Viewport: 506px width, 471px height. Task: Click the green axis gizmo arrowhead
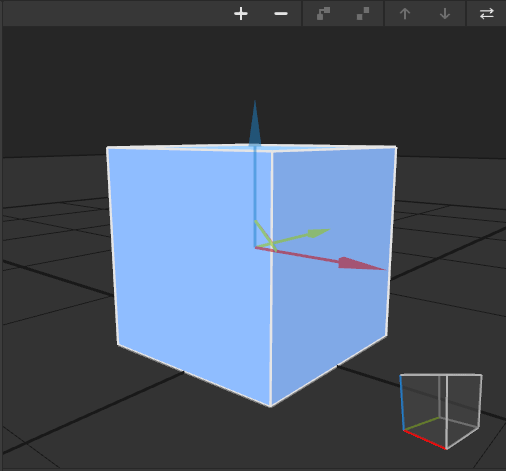pos(318,233)
